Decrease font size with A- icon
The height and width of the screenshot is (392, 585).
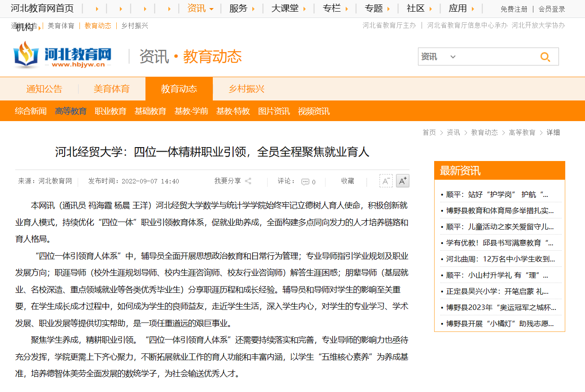(x=386, y=181)
